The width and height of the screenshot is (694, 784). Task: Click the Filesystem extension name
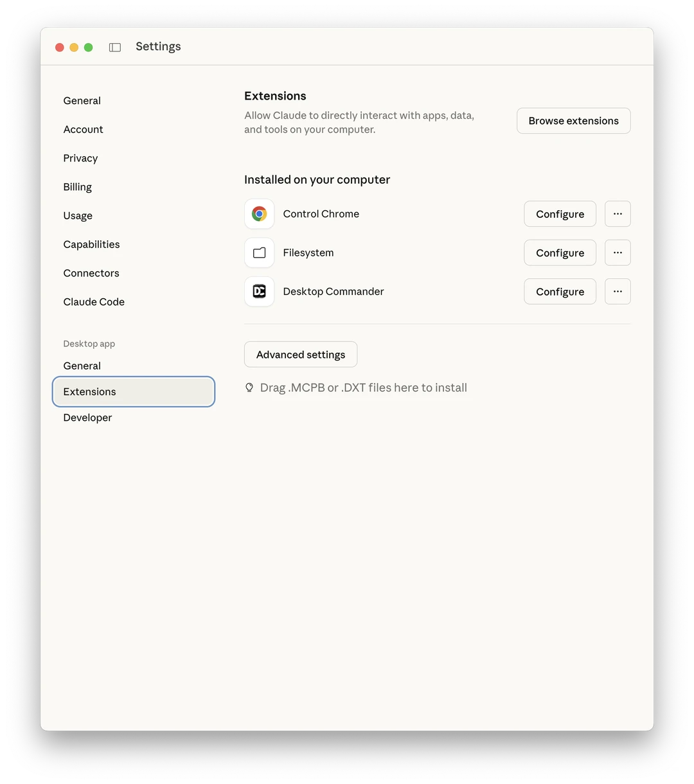click(x=308, y=253)
